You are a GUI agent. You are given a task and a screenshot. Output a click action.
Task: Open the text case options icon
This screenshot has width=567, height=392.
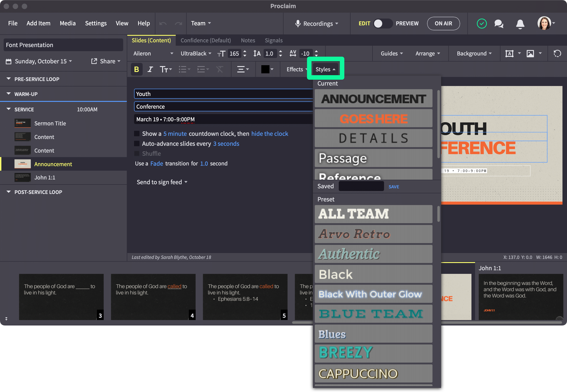point(166,69)
